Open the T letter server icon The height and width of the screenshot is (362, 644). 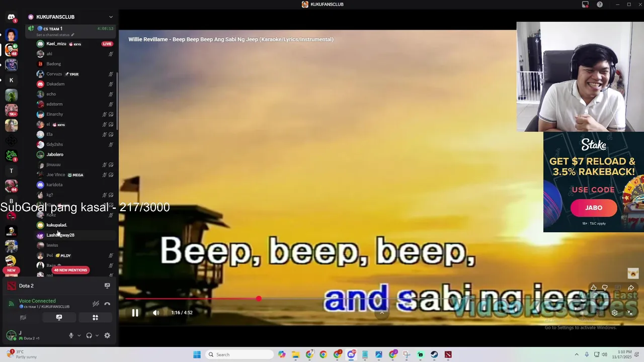click(11, 171)
